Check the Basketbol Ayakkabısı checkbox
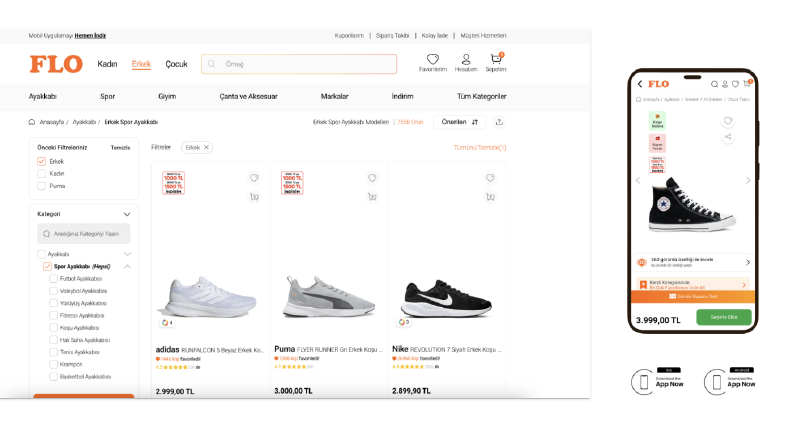 tap(53, 376)
